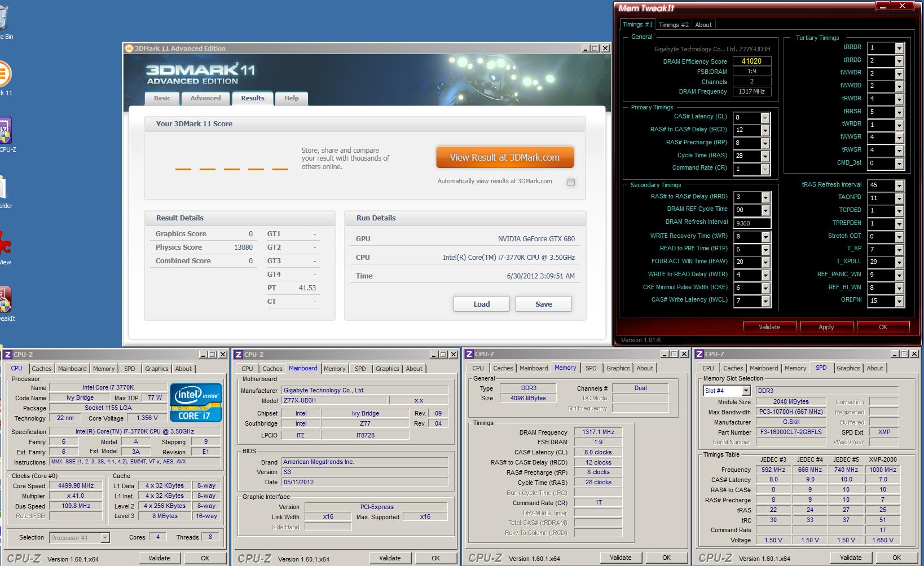Click the Z title icon in Mainboard CPU-Z window

(x=239, y=355)
